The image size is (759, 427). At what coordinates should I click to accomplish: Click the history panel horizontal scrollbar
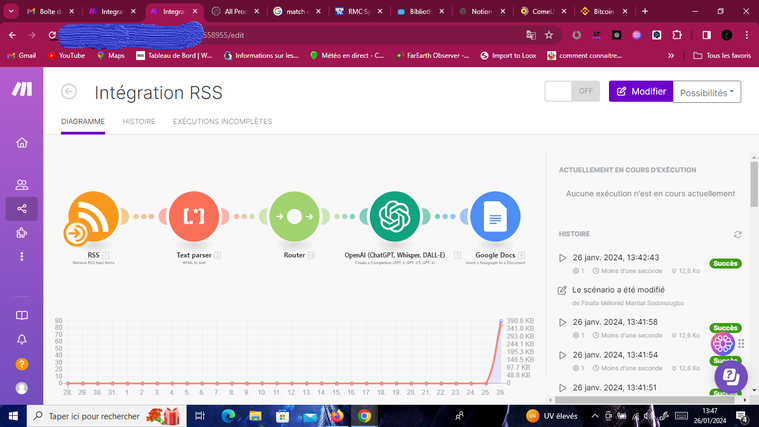[x=646, y=400]
